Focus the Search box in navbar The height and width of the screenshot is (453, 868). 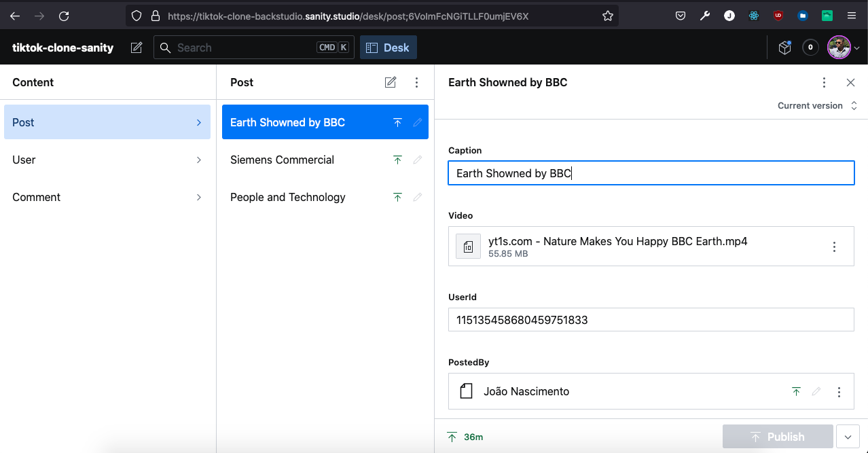[x=245, y=48]
